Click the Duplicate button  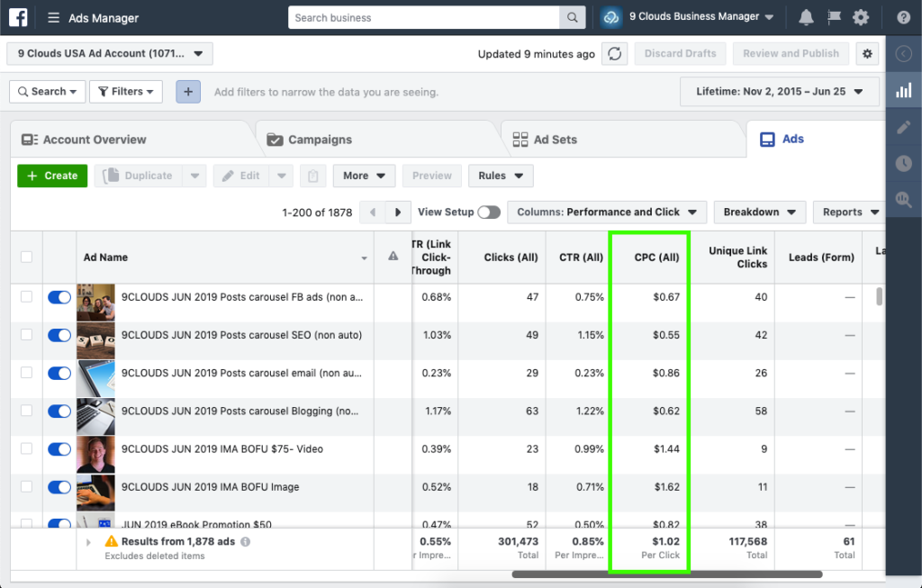pyautogui.click(x=138, y=176)
